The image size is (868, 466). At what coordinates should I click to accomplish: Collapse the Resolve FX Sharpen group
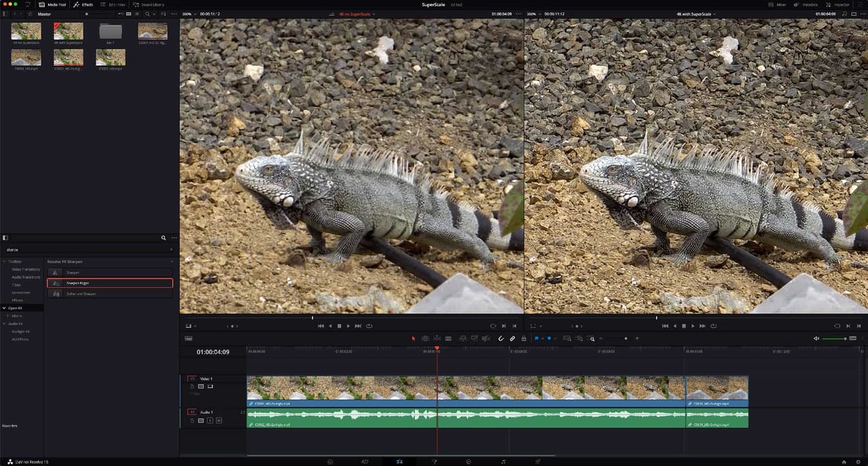pyautogui.click(x=172, y=261)
